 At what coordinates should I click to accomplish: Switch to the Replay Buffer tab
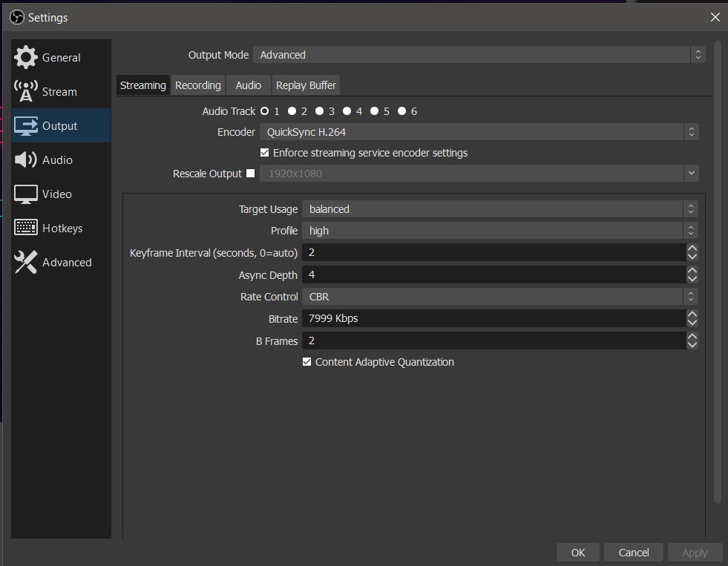click(306, 85)
